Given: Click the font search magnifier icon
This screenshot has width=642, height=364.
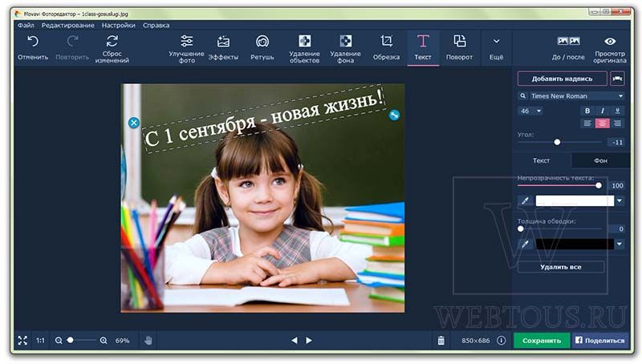Looking at the screenshot, I should pos(523,95).
